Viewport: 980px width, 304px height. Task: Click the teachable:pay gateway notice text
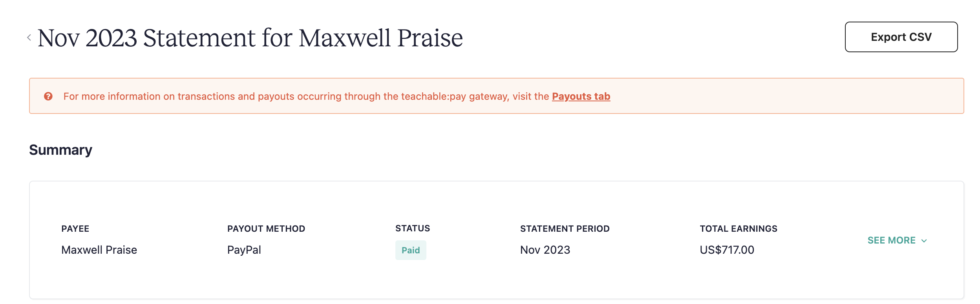click(306, 96)
